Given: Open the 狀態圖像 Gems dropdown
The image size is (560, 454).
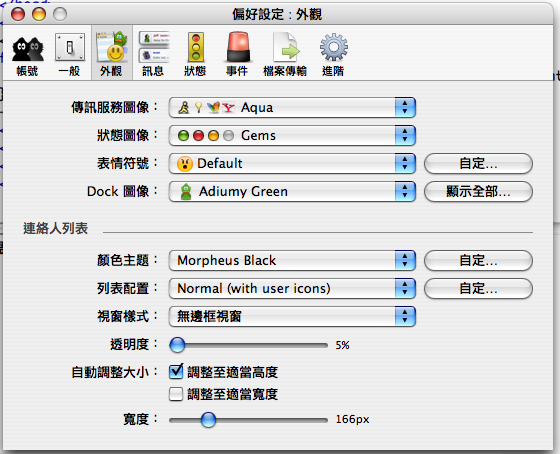Looking at the screenshot, I should [x=292, y=136].
